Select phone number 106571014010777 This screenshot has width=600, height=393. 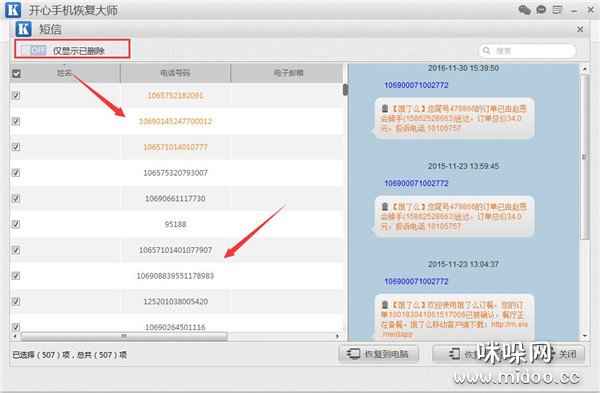(x=175, y=147)
